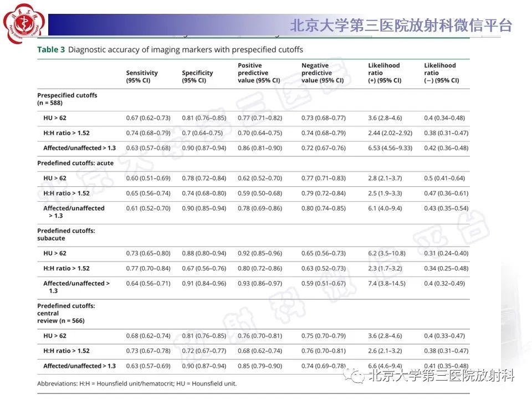Click the 'Likelihood ratio (−)' column header
Screen dimensions: 532x399
coord(442,73)
